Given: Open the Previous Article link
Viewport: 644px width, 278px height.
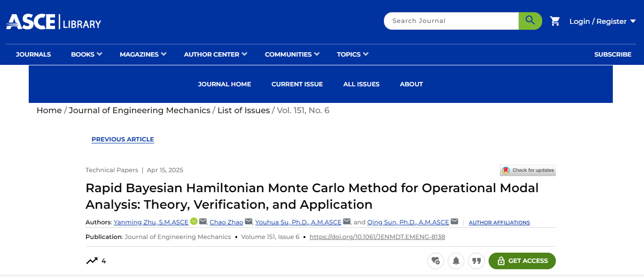Looking at the screenshot, I should click(x=123, y=139).
